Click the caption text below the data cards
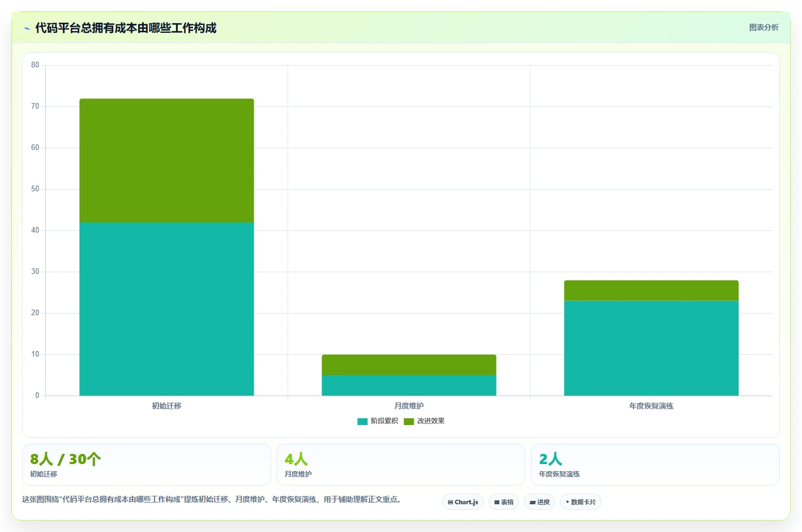This screenshot has width=802, height=532. (212, 499)
